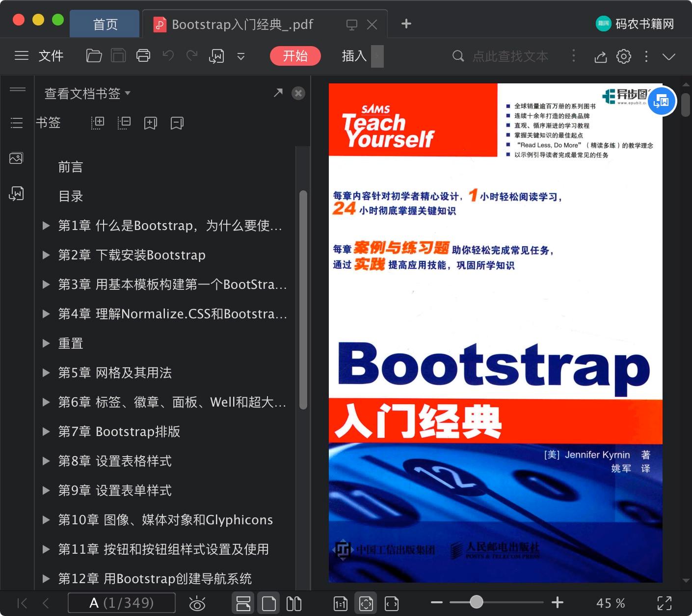Toggle single page view
692x616 pixels.
click(268, 603)
